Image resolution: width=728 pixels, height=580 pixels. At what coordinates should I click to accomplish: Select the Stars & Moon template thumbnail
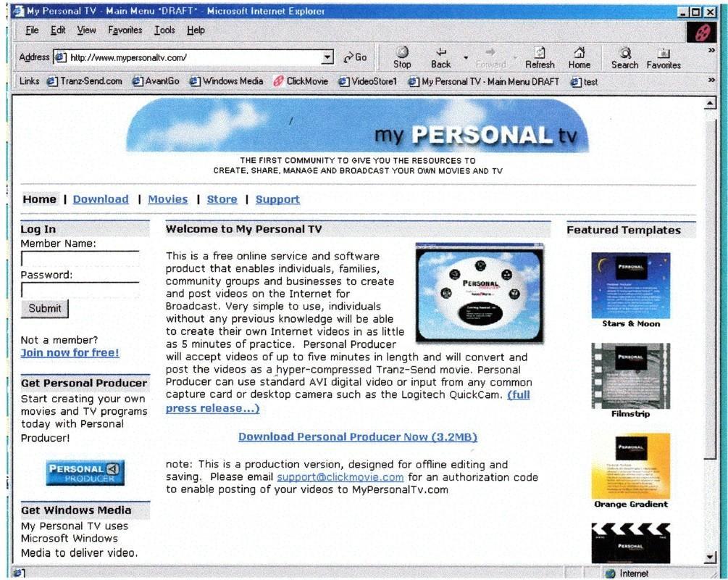click(x=630, y=286)
